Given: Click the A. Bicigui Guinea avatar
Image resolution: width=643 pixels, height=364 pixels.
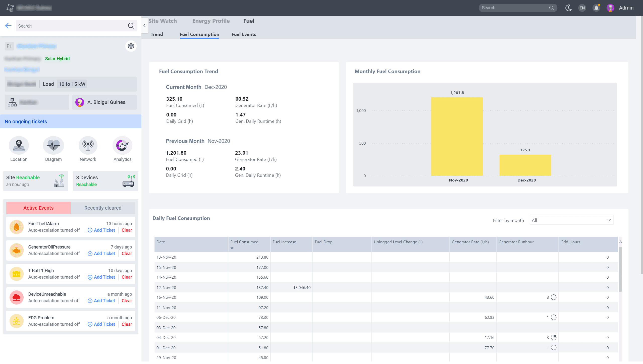Looking at the screenshot, I should click(x=80, y=102).
